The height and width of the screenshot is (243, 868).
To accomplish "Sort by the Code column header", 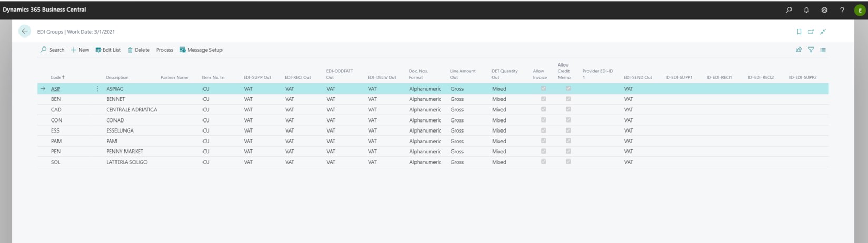I will (x=57, y=77).
